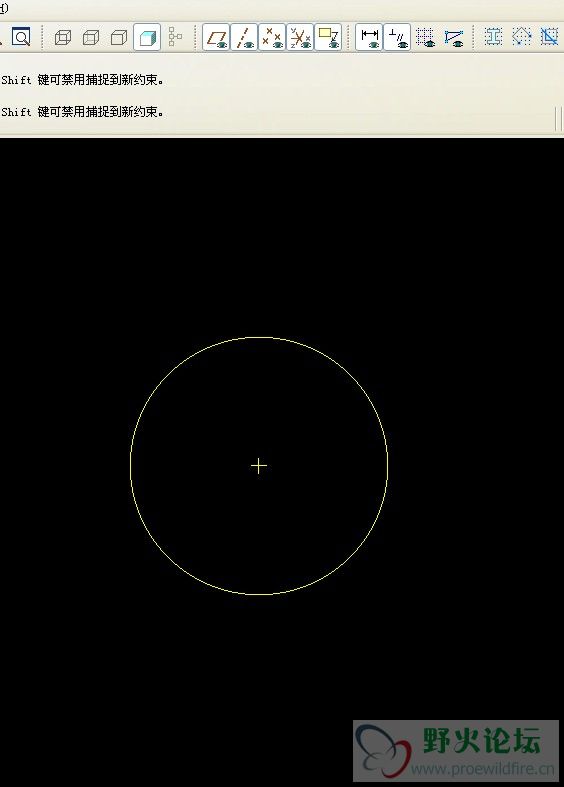Click the shade closed loops icon
Image resolution: width=564 pixels, height=787 pixels.
494,37
